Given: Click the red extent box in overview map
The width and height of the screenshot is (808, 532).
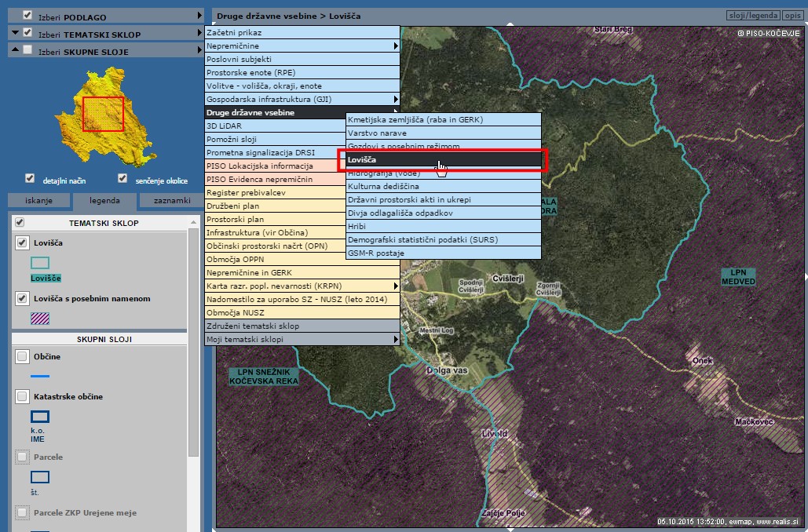Looking at the screenshot, I should pyautogui.click(x=103, y=114).
